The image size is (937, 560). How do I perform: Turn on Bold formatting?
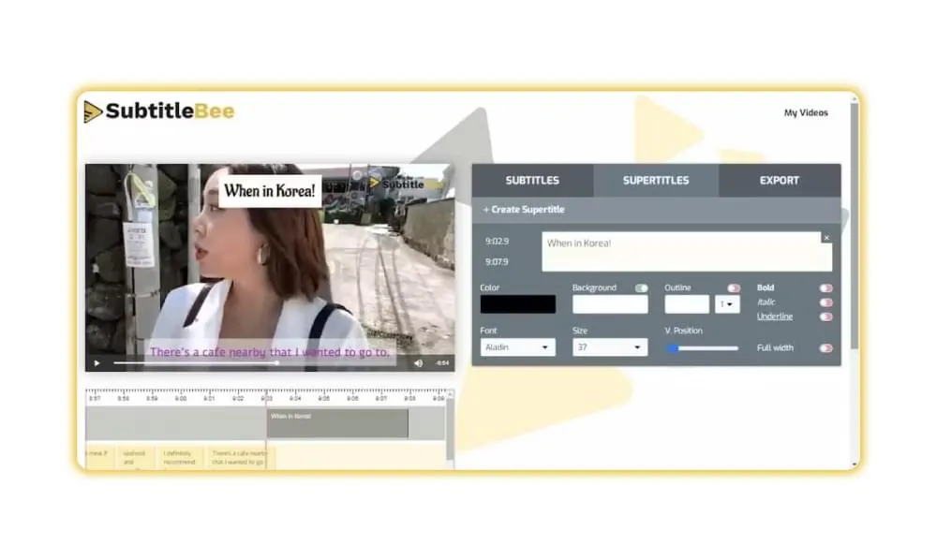(x=825, y=288)
